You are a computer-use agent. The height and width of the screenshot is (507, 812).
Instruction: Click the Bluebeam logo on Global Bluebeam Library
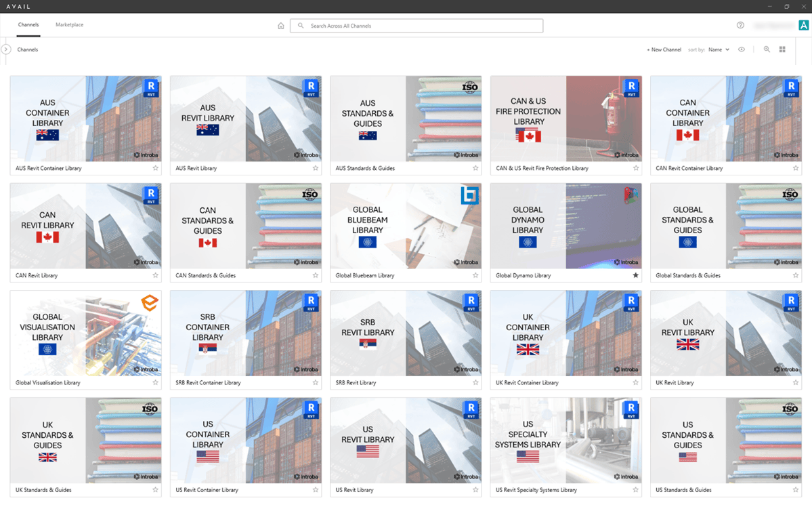[470, 195]
